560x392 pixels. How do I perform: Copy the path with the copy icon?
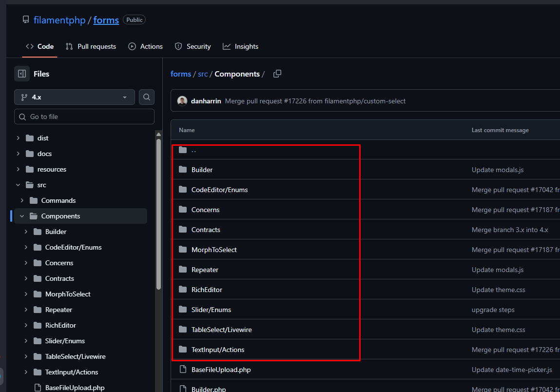277,74
